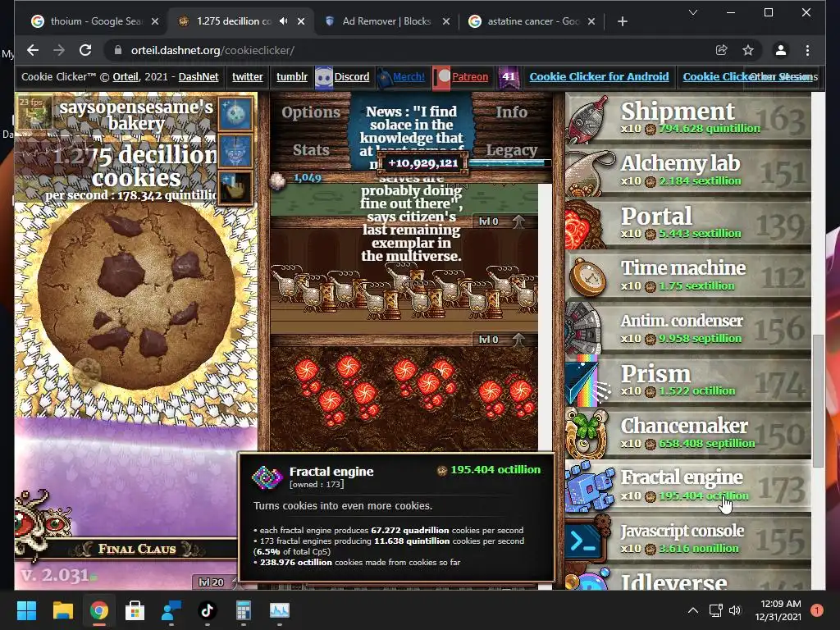Show hidden system tray icons
The image size is (840, 630).
[x=692, y=610]
